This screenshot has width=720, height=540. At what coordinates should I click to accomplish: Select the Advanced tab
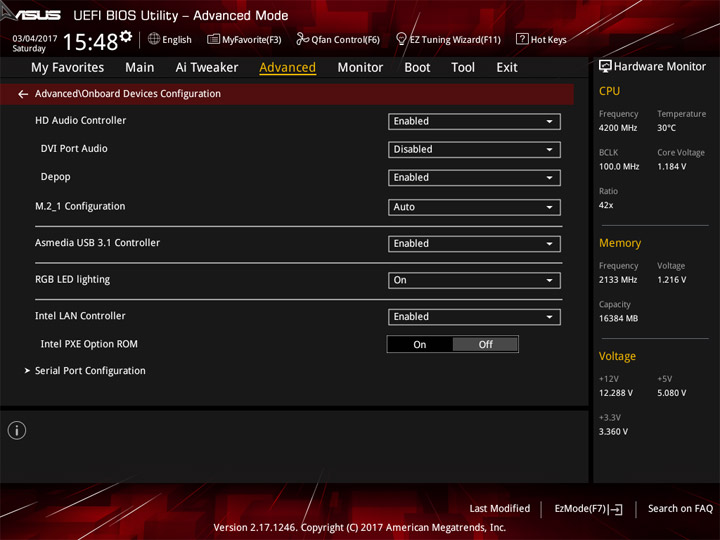point(287,68)
